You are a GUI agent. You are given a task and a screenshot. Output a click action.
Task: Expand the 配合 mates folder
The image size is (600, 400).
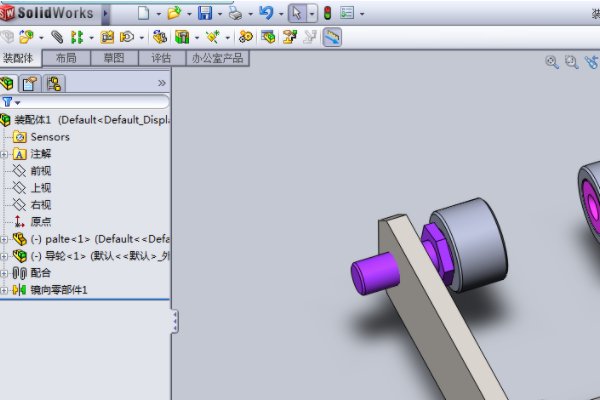[x=4, y=273]
